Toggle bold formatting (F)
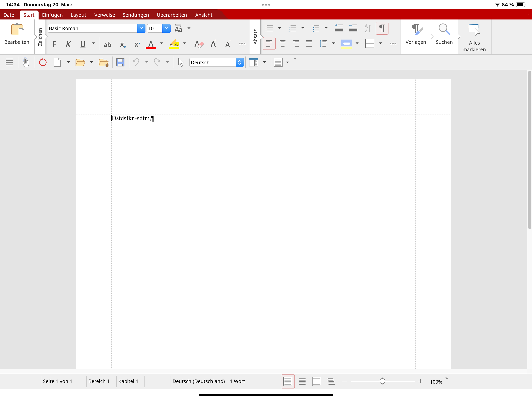 point(54,44)
